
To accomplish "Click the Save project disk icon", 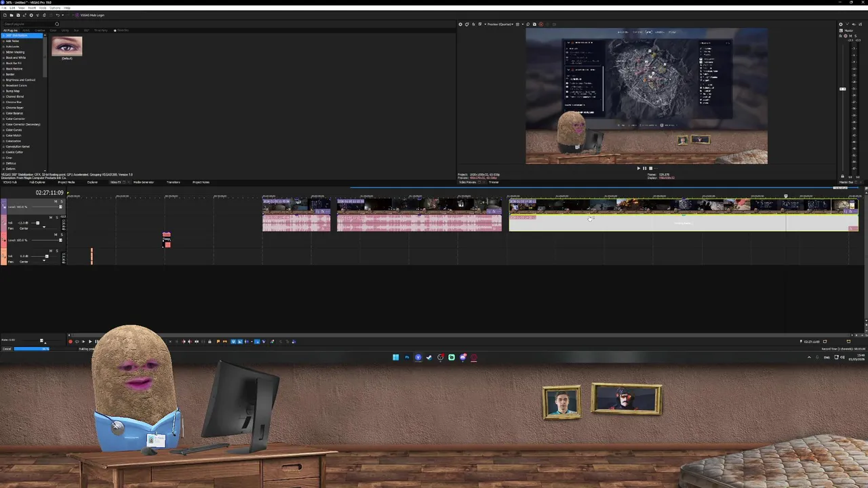I will pyautogui.click(x=18, y=15).
